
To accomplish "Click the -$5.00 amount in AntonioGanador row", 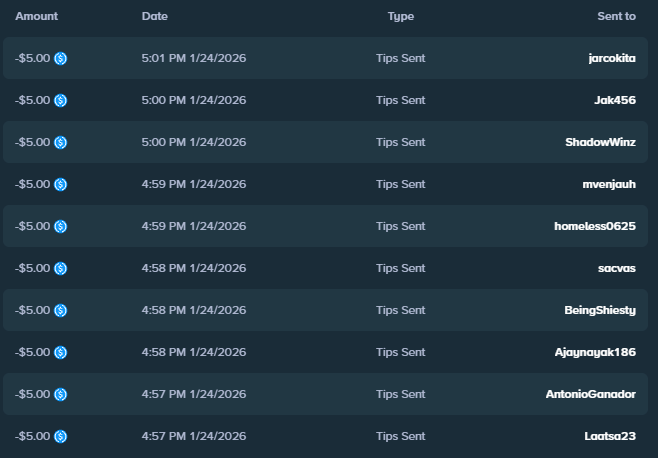I will pyautogui.click(x=32, y=394).
